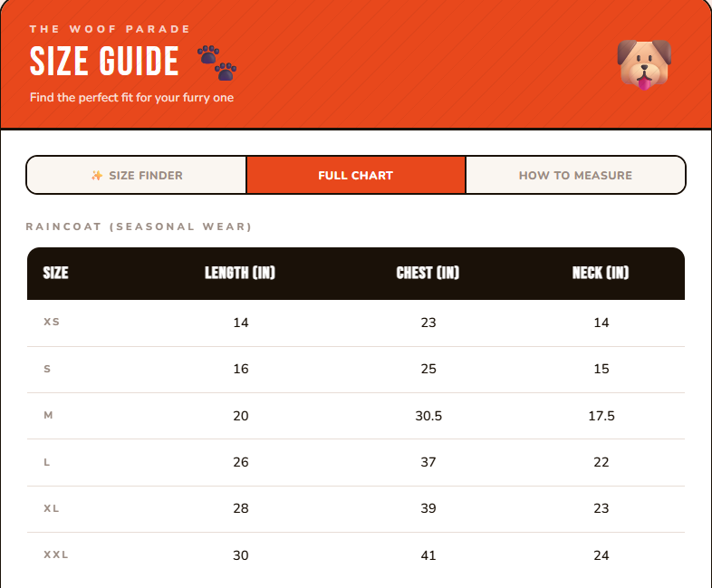Switch to How To Measure tab

pos(575,175)
